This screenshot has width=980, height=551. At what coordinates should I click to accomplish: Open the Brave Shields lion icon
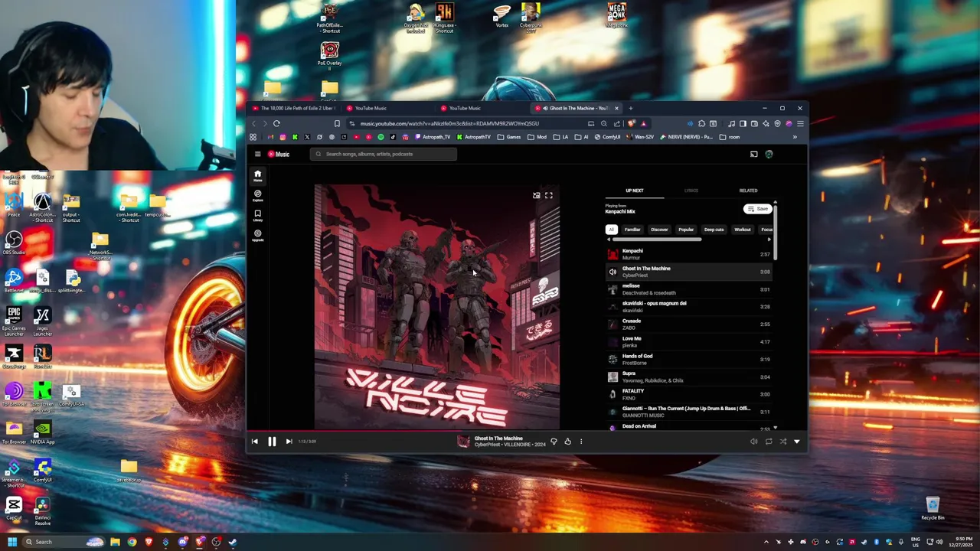coord(631,123)
